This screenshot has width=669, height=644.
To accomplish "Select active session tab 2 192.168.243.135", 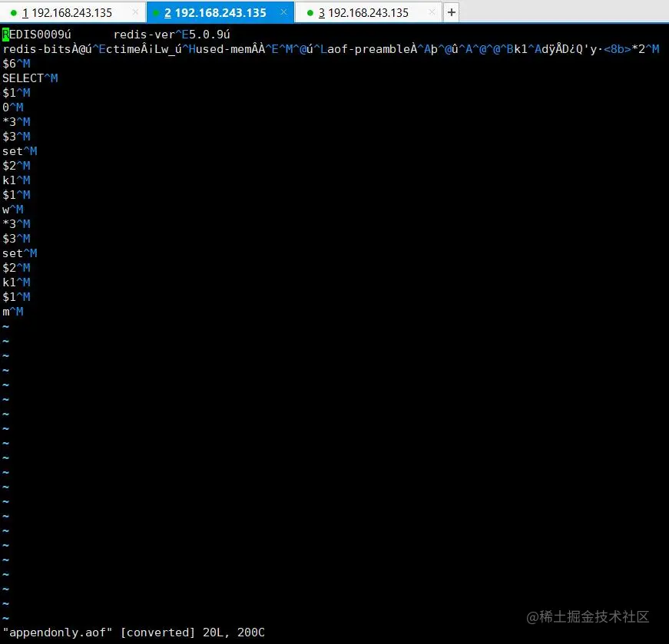I will tap(220, 13).
